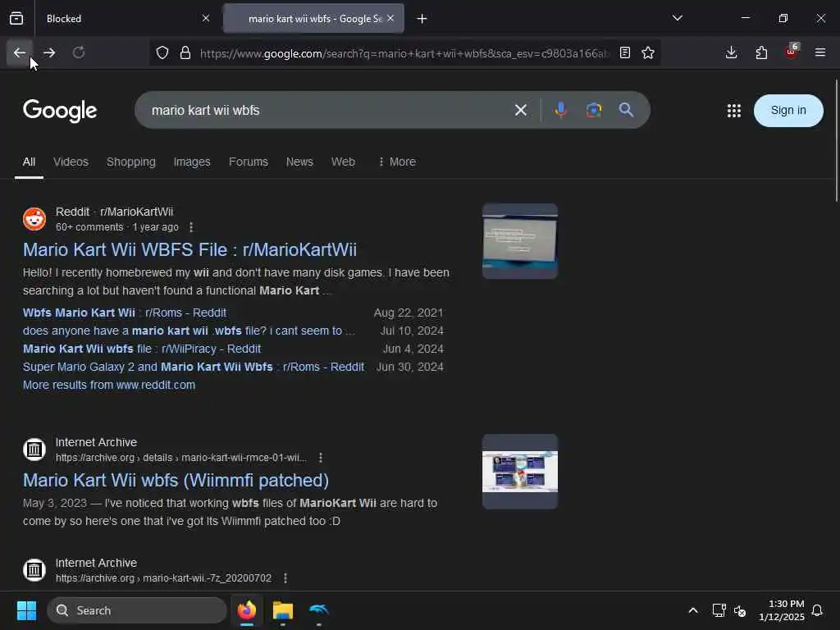Click the page vertical scrollbar
The height and width of the screenshot is (630, 840).
tap(836, 140)
